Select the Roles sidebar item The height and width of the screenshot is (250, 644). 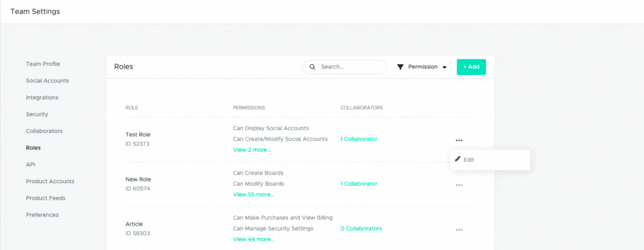(x=33, y=148)
